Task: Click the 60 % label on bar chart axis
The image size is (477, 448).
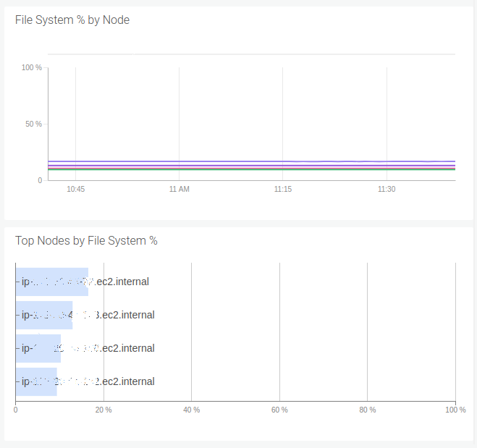Action: [x=279, y=410]
